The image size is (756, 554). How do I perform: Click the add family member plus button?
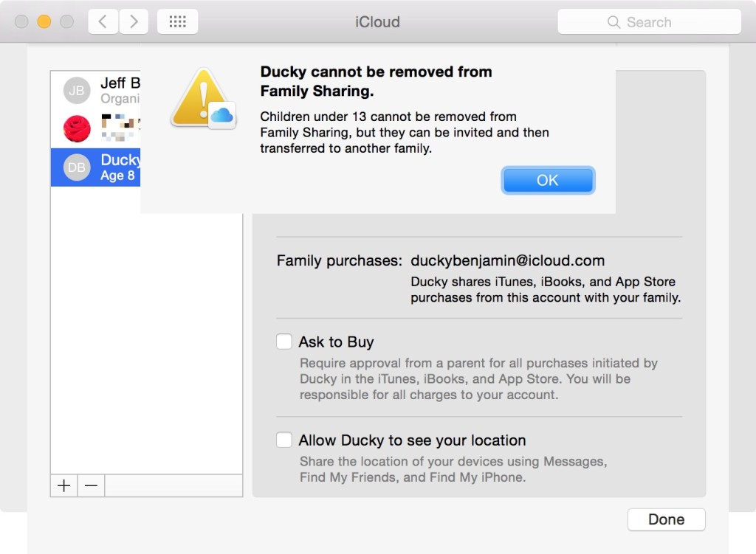[64, 485]
